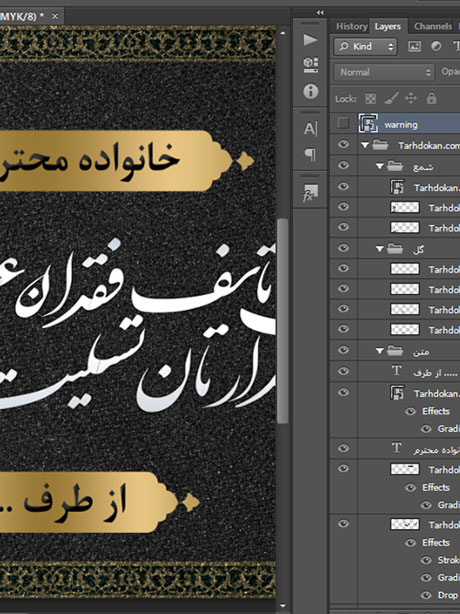460x614 pixels.
Task: Hide the شمع layer group
Action: click(343, 165)
